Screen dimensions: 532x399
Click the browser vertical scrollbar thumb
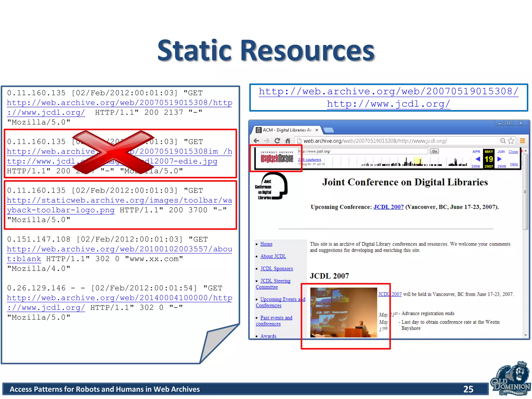(525, 192)
